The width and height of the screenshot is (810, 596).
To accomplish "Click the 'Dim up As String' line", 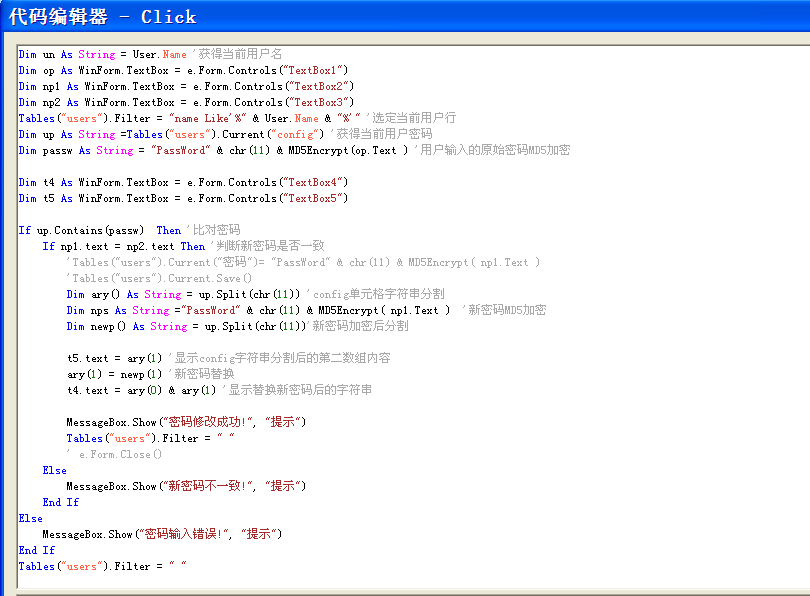I will pos(225,134).
